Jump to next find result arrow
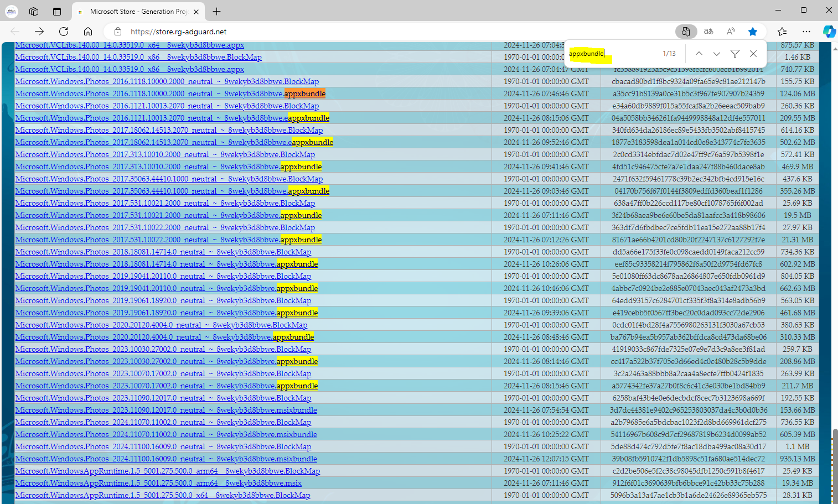Image resolution: width=838 pixels, height=504 pixels. click(x=717, y=54)
